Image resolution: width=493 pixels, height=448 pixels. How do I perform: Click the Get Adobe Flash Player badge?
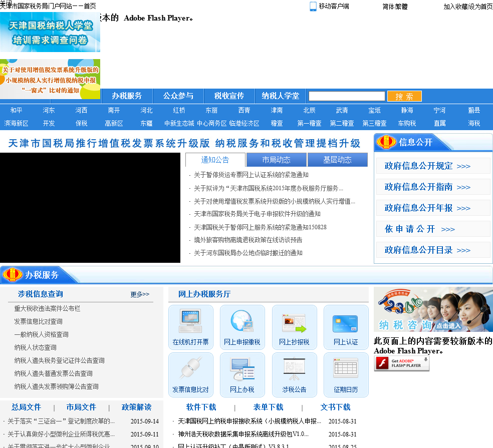point(401,364)
